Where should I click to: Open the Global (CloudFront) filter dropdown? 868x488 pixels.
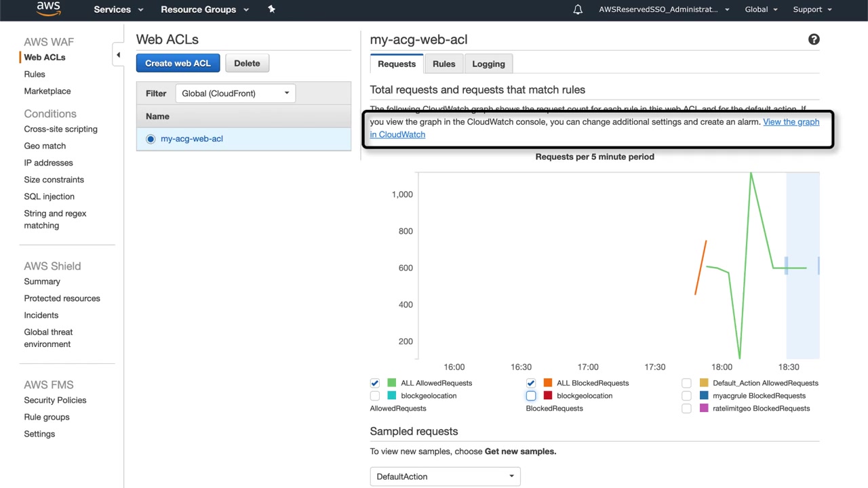(x=235, y=94)
